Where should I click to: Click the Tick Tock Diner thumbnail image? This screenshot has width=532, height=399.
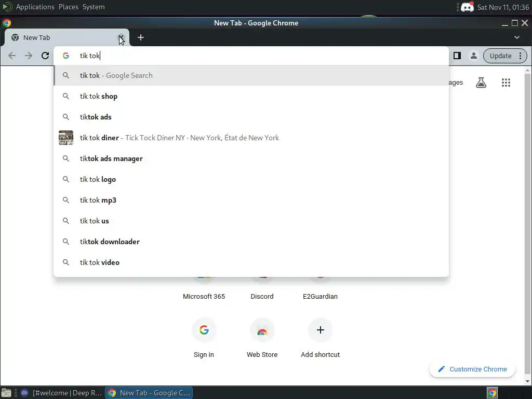(x=66, y=138)
